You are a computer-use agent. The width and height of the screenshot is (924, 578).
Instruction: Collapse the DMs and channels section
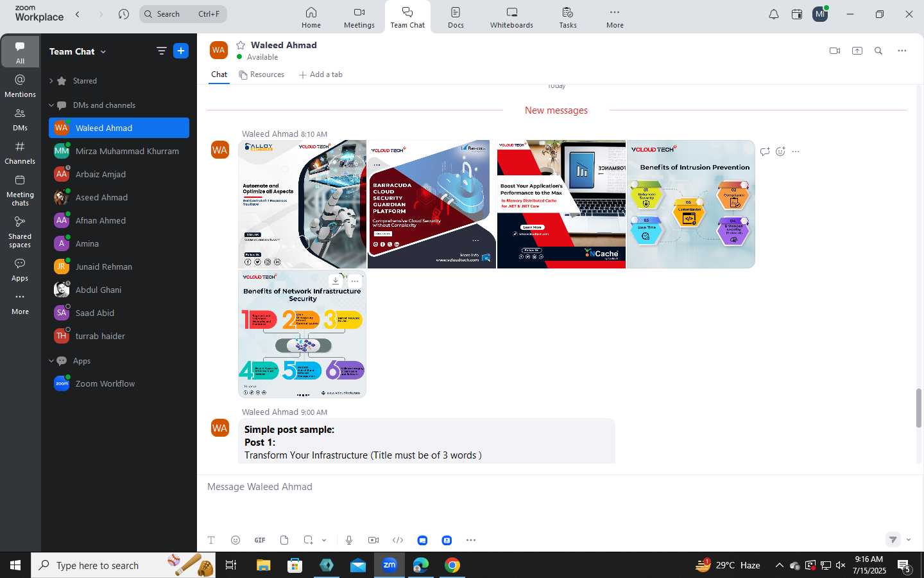51,105
